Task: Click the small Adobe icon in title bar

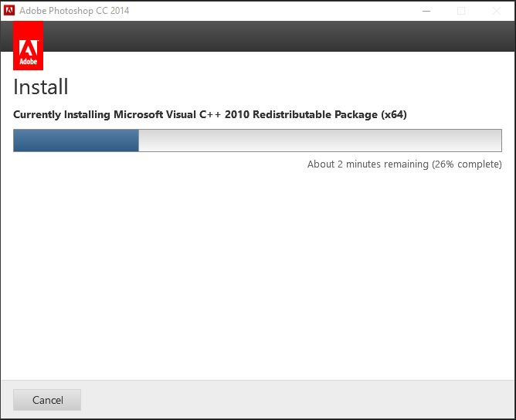Action: 9,10
